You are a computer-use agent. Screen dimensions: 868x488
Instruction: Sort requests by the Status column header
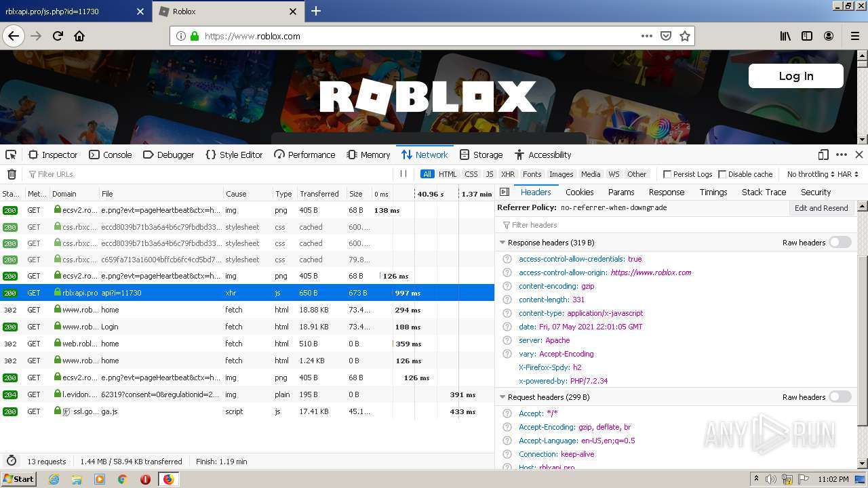click(x=12, y=194)
